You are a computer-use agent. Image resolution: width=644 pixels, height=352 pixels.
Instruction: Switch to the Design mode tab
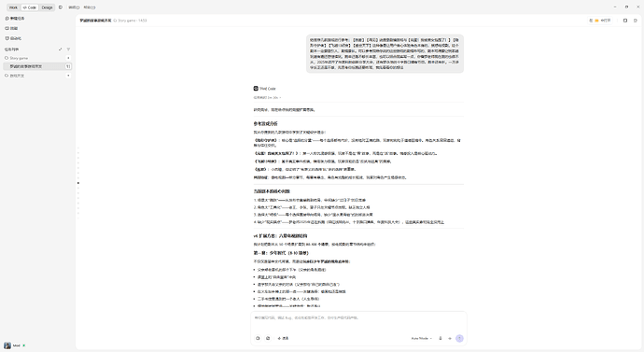click(47, 7)
